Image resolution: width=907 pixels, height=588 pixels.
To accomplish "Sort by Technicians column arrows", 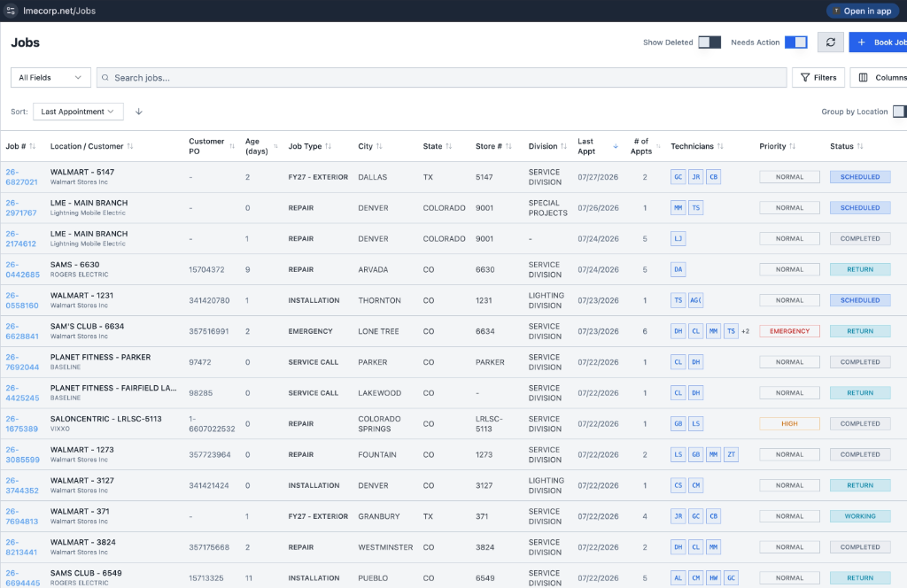I will [720, 146].
